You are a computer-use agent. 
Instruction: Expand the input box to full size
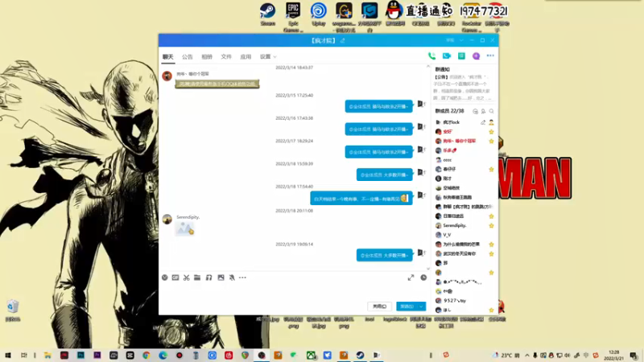(x=411, y=278)
